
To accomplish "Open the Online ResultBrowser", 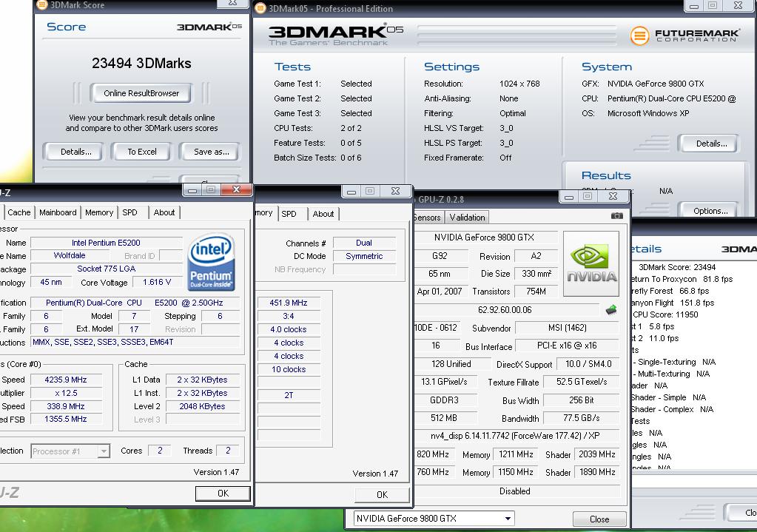I will click(x=141, y=93).
